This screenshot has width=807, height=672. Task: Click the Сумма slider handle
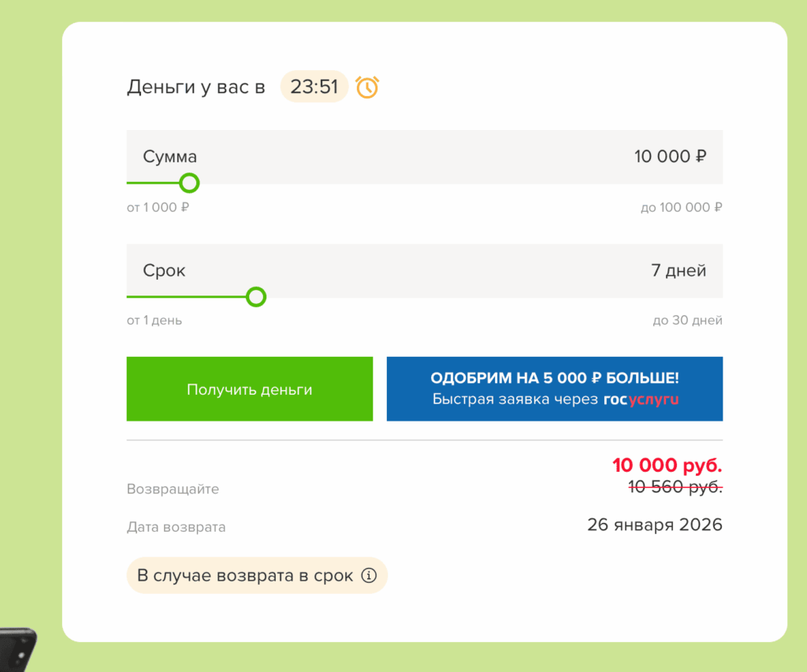(x=189, y=184)
